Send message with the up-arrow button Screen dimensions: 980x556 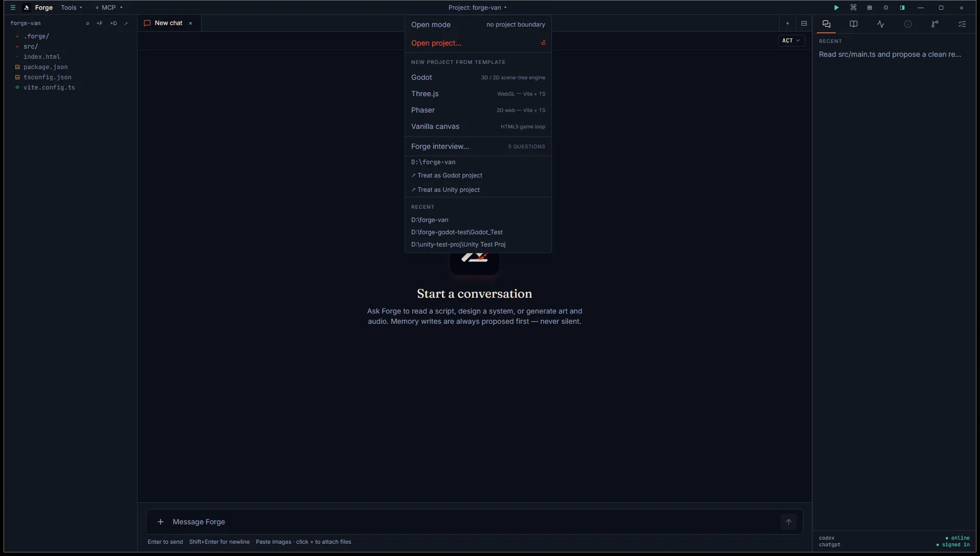pyautogui.click(x=789, y=522)
